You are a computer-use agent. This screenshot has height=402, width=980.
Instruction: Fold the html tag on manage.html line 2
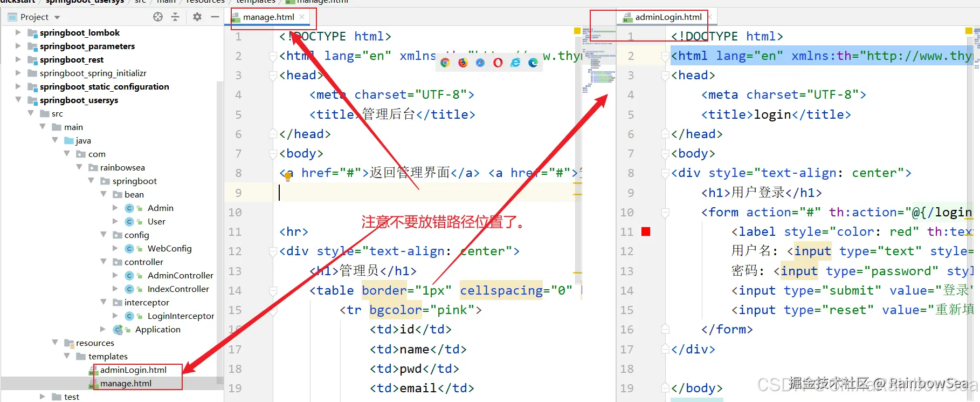[x=273, y=56]
